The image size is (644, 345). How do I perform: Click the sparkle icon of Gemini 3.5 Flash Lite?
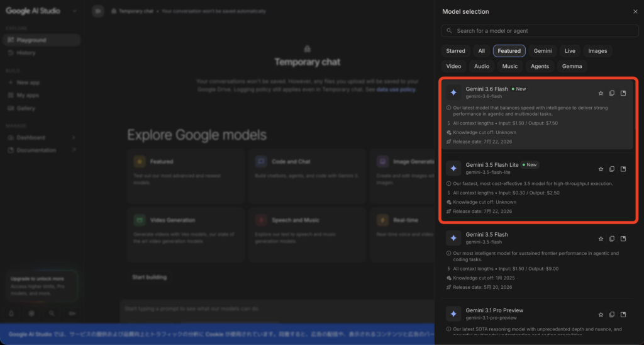453,168
